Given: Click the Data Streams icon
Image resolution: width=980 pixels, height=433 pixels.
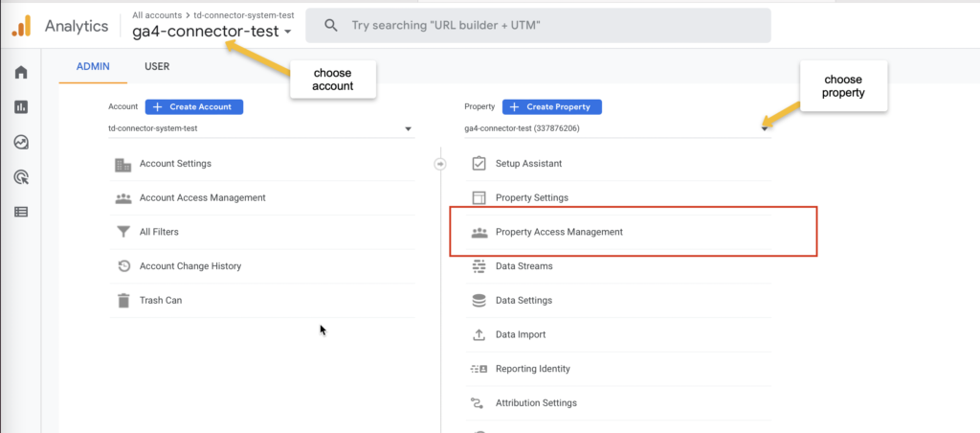Looking at the screenshot, I should [479, 266].
